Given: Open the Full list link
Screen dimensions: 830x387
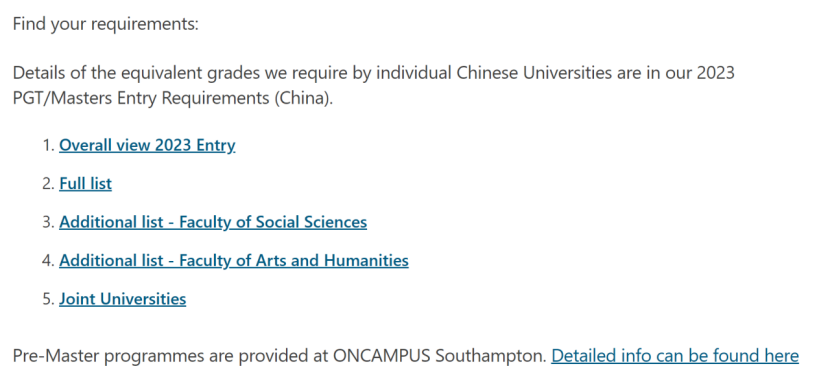Looking at the screenshot, I should pyautogui.click(x=85, y=184).
